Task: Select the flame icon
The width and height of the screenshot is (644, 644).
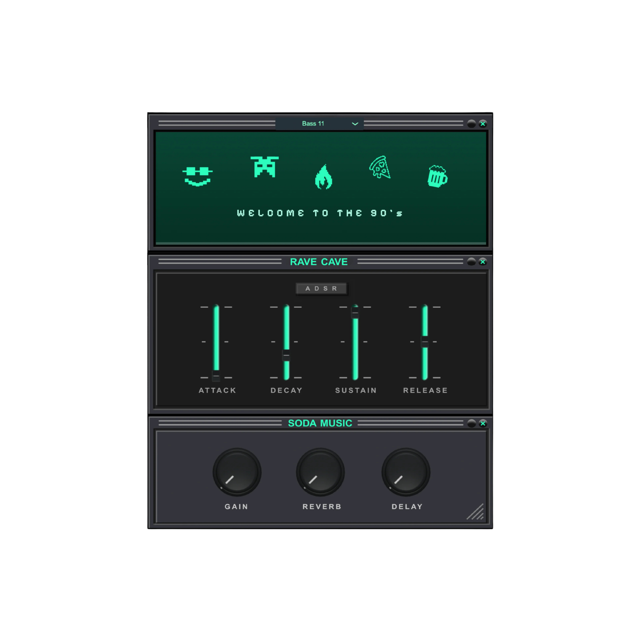Action: [x=323, y=177]
